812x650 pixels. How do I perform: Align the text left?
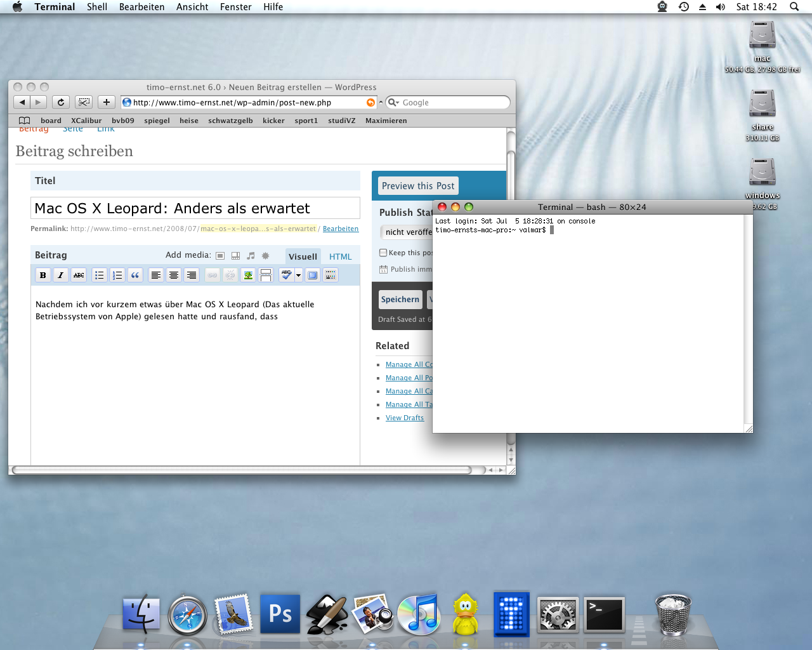[x=155, y=275]
